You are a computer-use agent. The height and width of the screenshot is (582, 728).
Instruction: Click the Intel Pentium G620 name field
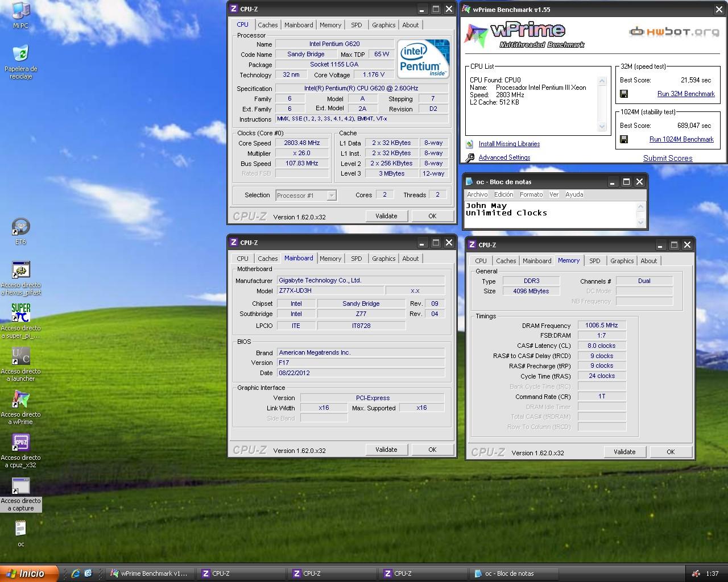point(334,44)
